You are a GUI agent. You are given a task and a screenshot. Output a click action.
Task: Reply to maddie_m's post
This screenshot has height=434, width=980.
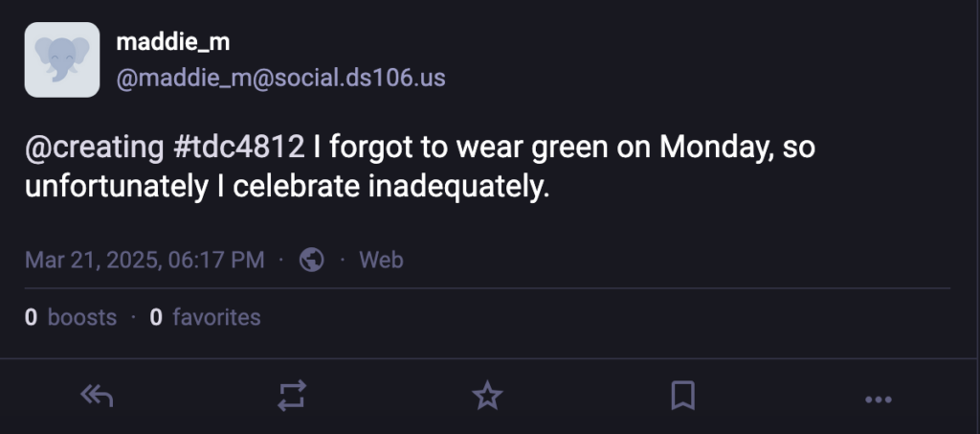point(97,395)
